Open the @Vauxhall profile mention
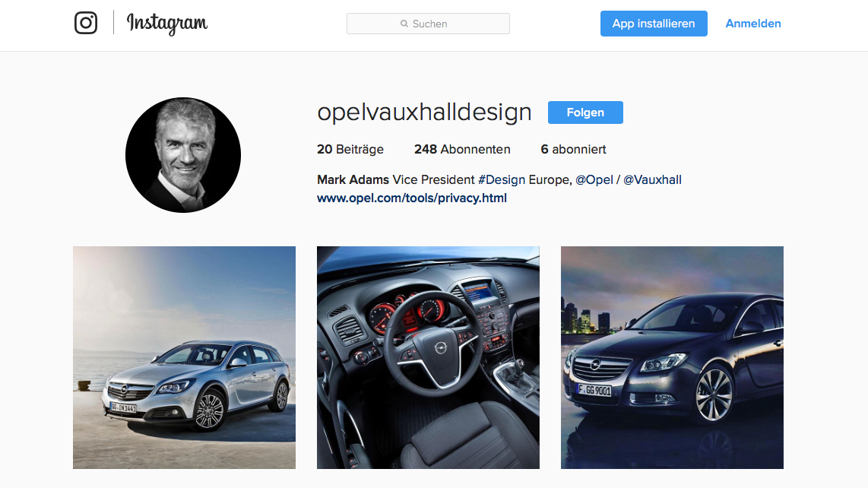The image size is (868, 488). click(x=652, y=180)
